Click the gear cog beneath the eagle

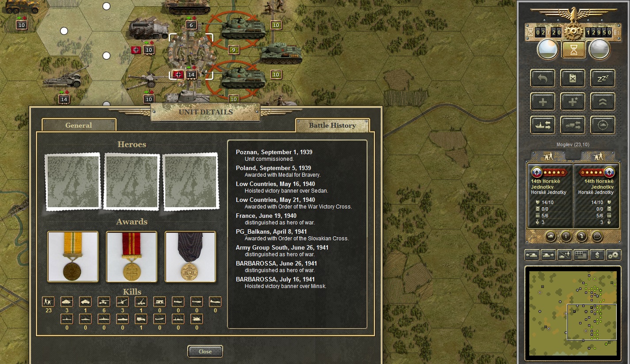(x=573, y=31)
